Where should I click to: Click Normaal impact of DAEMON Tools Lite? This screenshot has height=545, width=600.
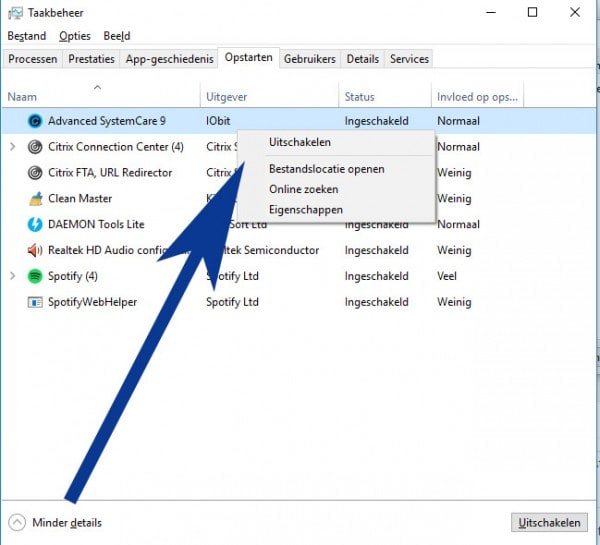(x=458, y=224)
